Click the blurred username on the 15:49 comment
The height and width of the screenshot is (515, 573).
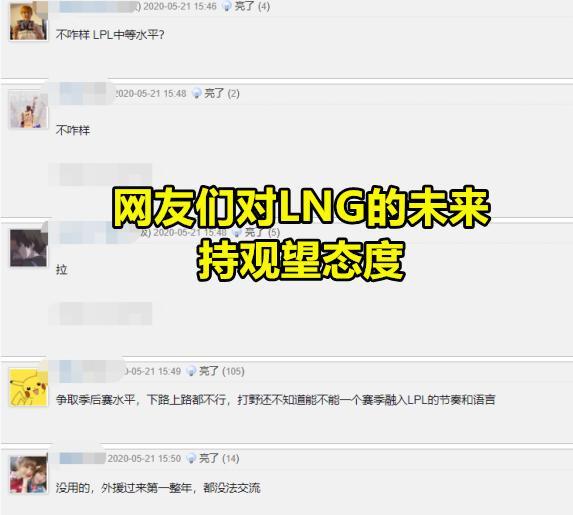[90, 370]
